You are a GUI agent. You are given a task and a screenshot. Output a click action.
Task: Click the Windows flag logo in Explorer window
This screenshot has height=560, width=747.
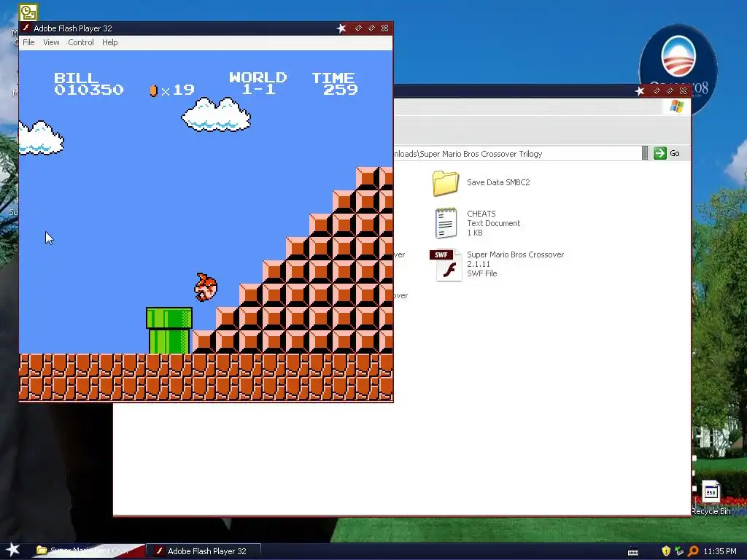coord(676,106)
